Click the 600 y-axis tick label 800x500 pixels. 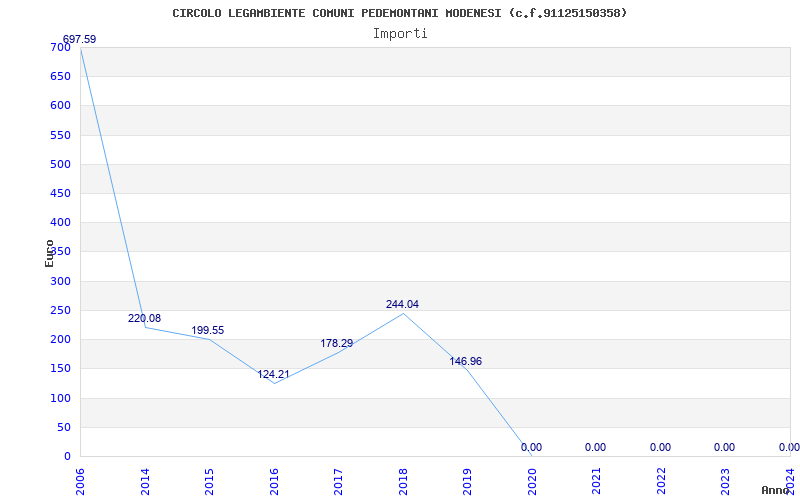coord(60,105)
